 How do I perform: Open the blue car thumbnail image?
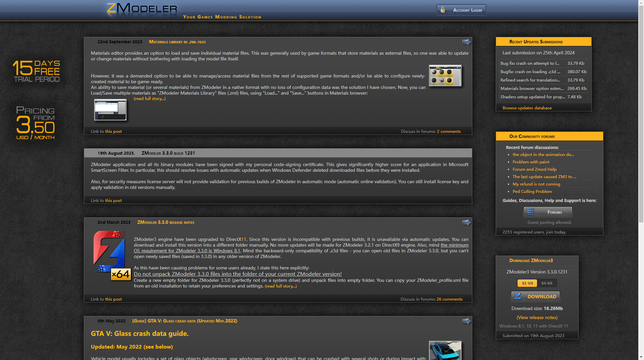[x=445, y=350]
